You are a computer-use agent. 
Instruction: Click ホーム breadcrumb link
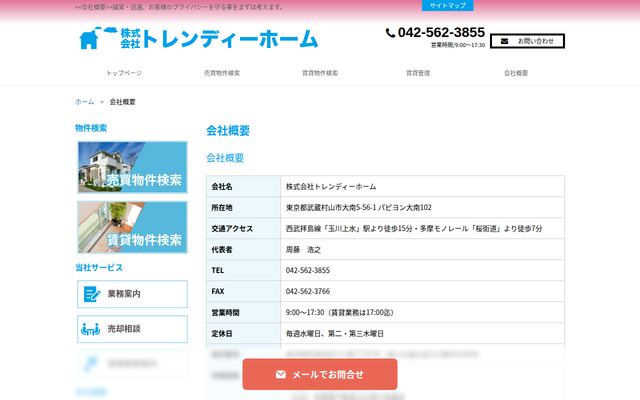tap(84, 102)
